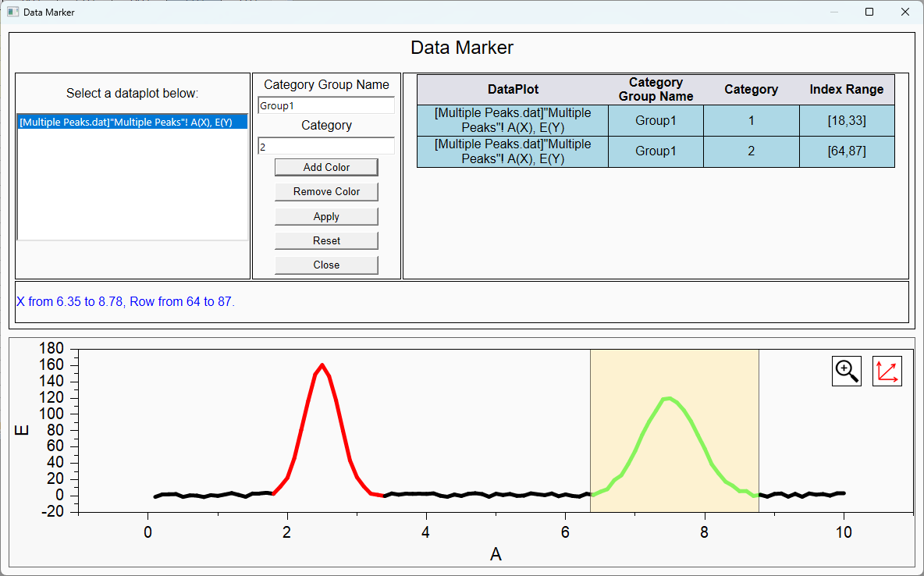Click the Apply button

click(326, 216)
